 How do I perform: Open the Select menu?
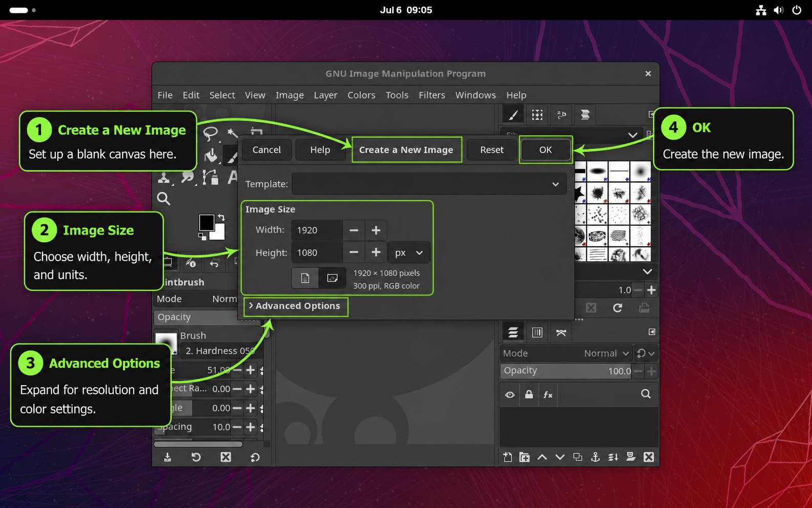pos(222,95)
